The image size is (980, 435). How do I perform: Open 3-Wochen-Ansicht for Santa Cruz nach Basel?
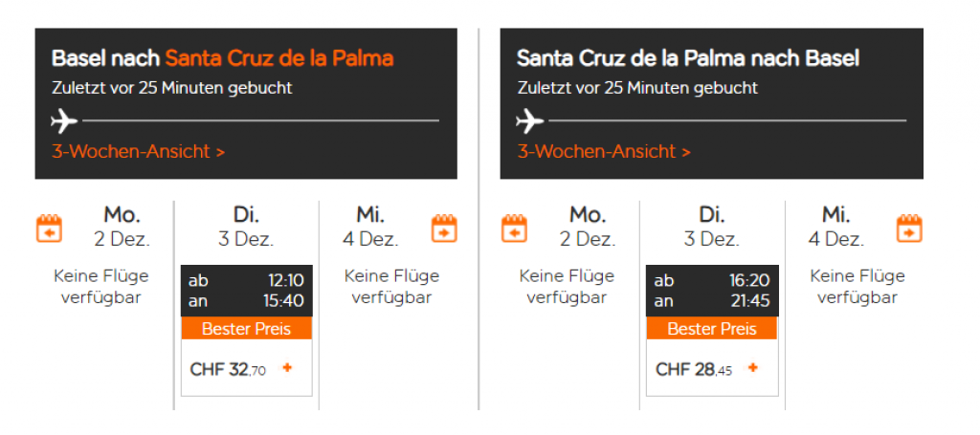click(x=604, y=152)
